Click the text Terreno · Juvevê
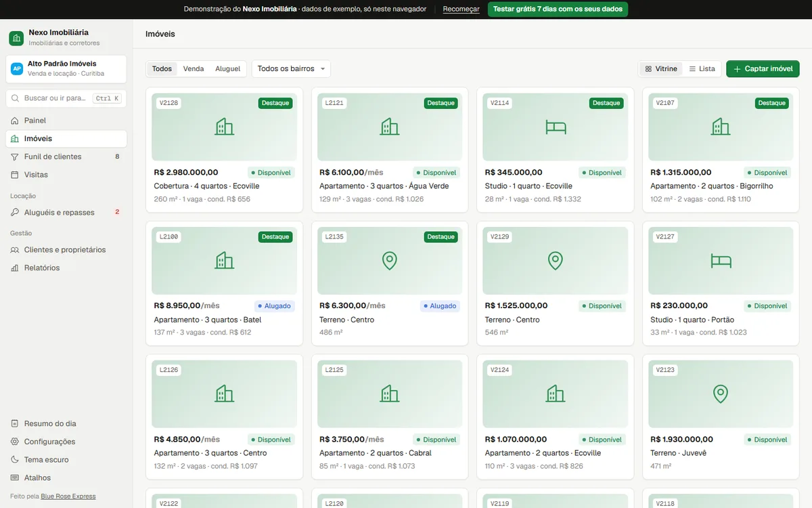Image resolution: width=812 pixels, height=508 pixels. click(678, 453)
